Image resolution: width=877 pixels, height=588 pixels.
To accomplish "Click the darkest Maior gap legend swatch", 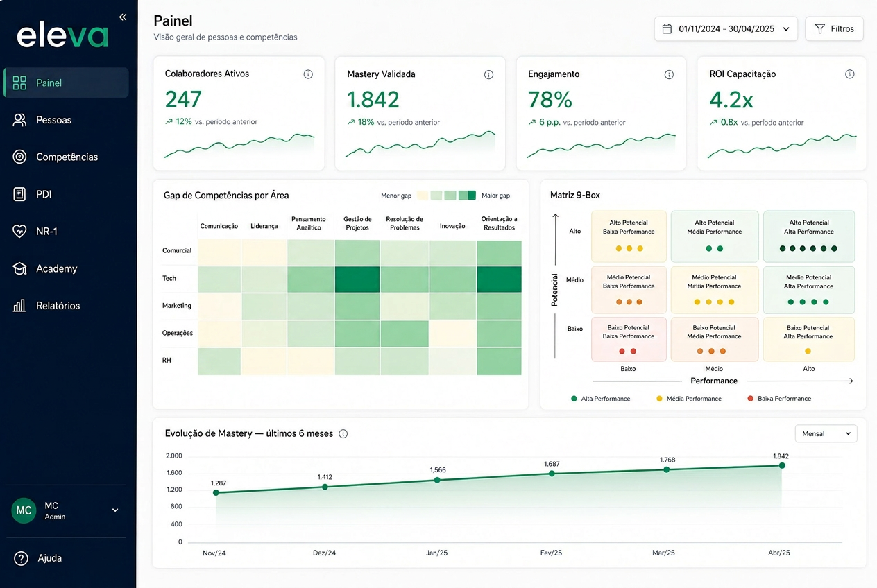I will (x=472, y=196).
